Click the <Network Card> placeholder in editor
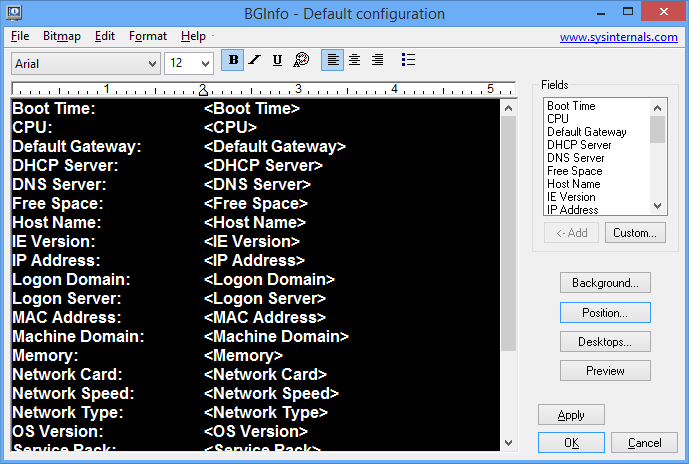The image size is (689, 464). click(265, 374)
